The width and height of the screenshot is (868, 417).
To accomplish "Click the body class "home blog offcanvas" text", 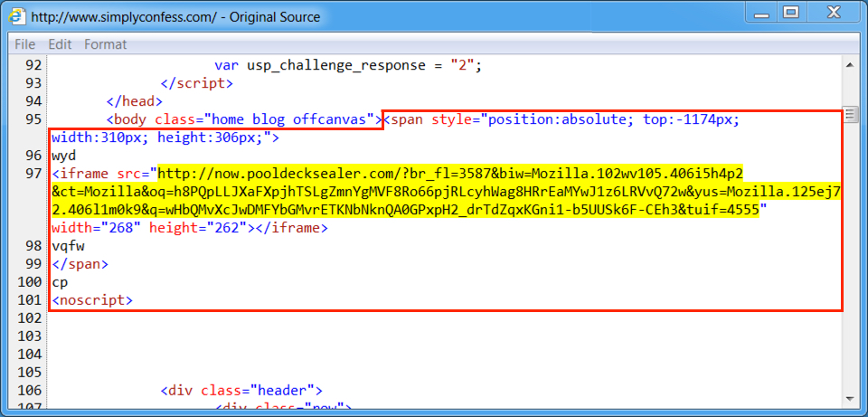I will [244, 119].
